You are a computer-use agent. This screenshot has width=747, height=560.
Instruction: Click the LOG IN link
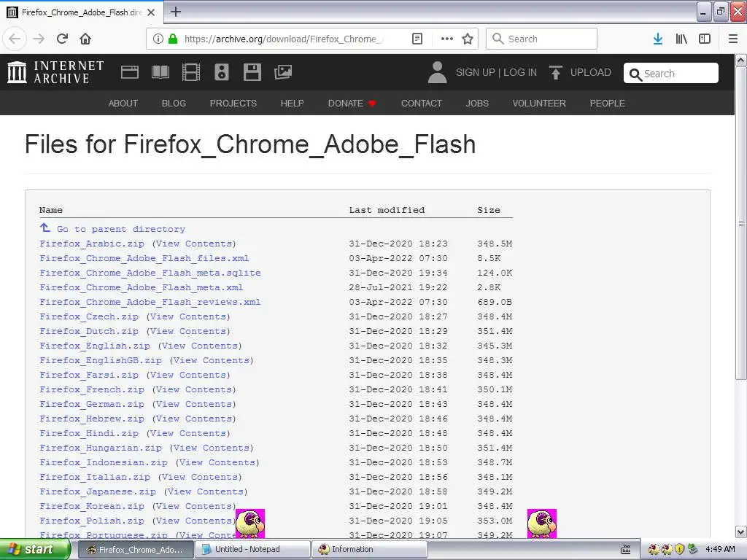520,72
